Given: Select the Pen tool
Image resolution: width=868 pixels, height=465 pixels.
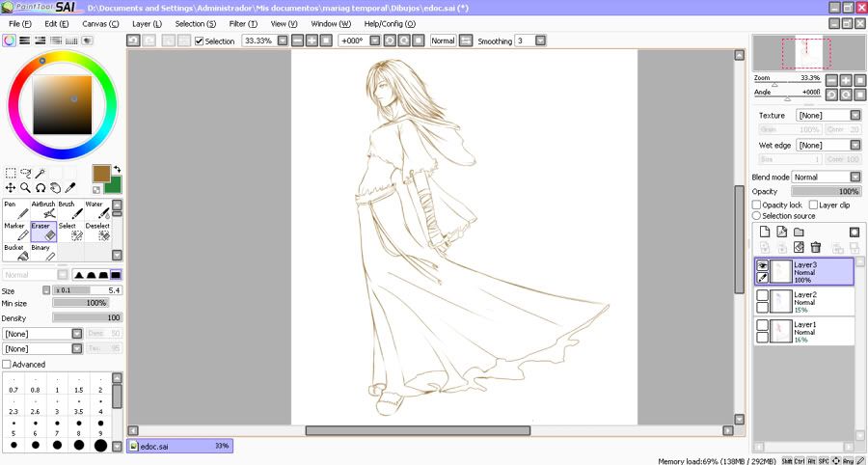Looking at the screenshot, I should [x=16, y=209].
